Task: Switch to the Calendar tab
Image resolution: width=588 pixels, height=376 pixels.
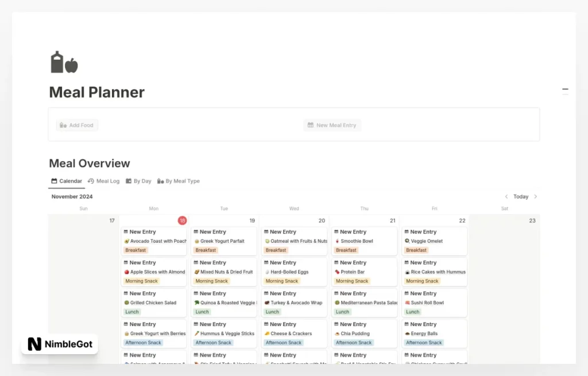Action: point(67,181)
